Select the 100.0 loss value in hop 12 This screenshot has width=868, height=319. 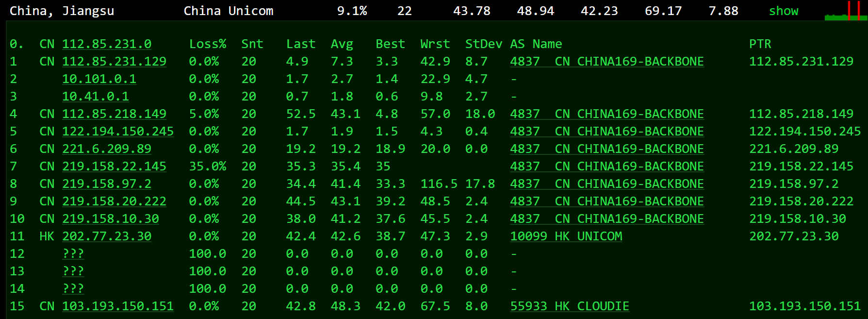208,254
